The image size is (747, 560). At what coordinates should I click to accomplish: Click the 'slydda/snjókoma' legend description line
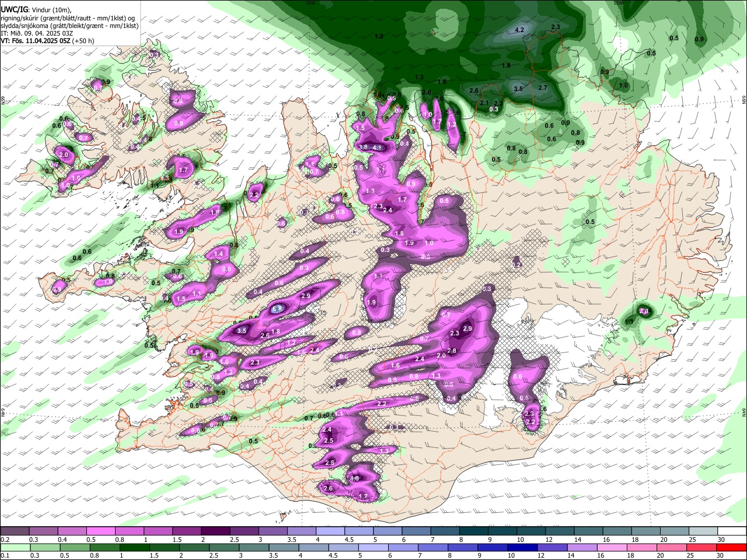pyautogui.click(x=70, y=26)
